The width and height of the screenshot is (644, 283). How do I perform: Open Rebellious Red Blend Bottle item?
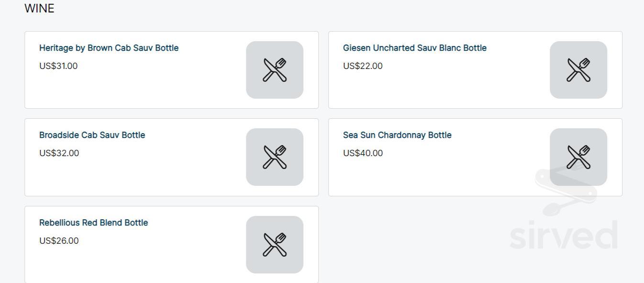tap(93, 223)
